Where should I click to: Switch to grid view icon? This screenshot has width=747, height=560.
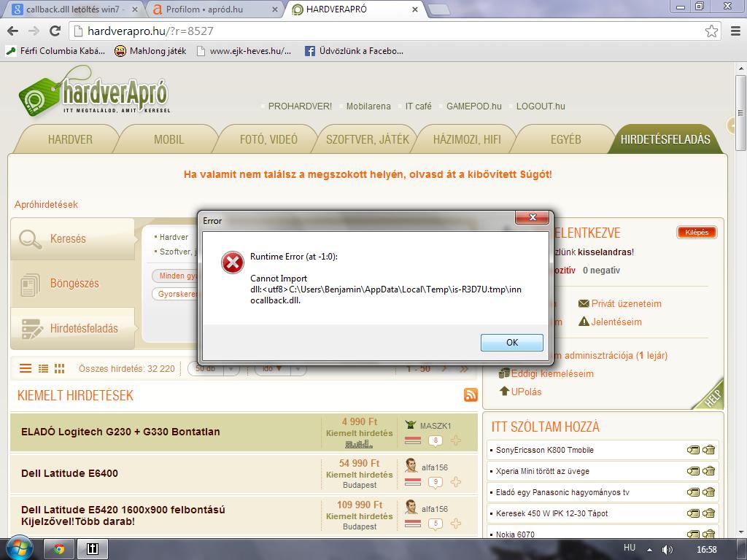60,368
